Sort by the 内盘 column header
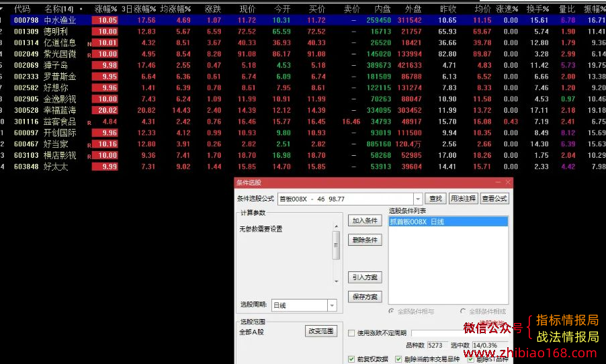This screenshot has height=364, width=606. [383, 9]
